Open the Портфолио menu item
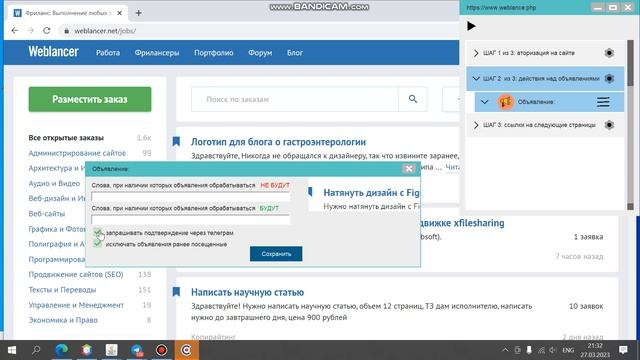The width and height of the screenshot is (640, 360). (x=213, y=53)
